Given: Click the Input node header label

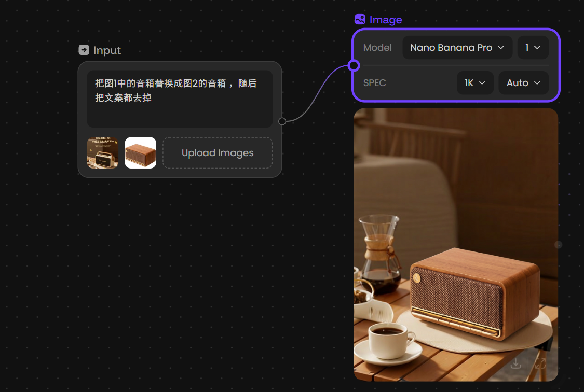Looking at the screenshot, I should pos(107,50).
